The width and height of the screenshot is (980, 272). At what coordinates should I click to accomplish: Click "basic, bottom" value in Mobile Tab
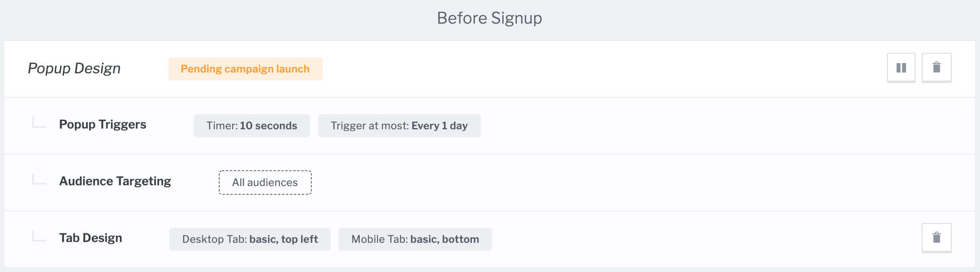[x=444, y=239]
